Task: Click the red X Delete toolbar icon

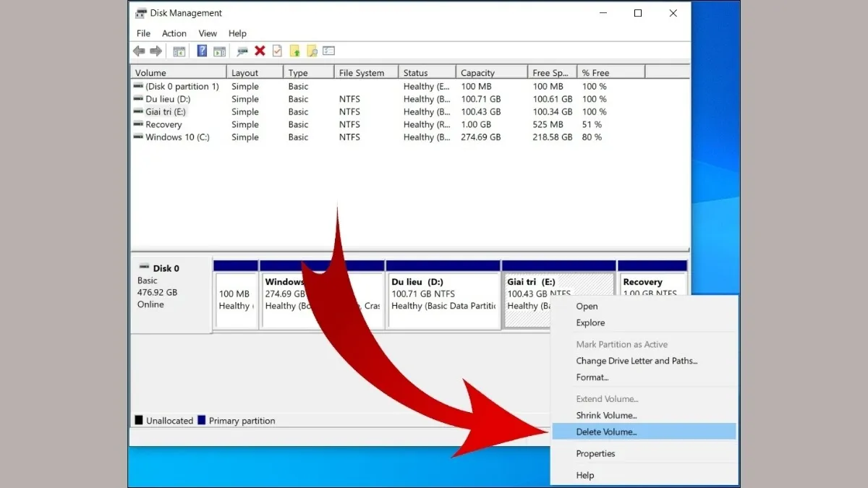Action: (x=260, y=51)
